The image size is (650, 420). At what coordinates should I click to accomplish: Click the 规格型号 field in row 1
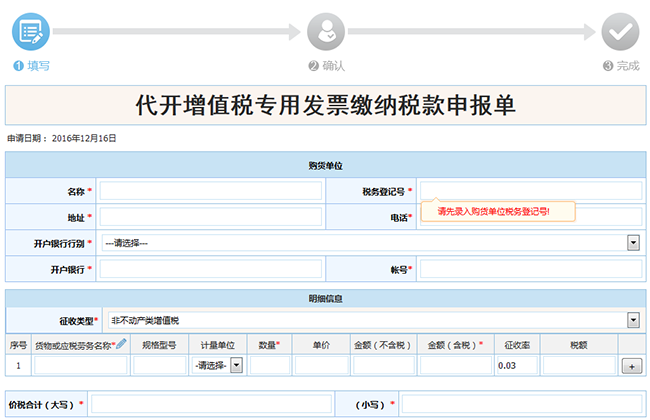coord(159,366)
